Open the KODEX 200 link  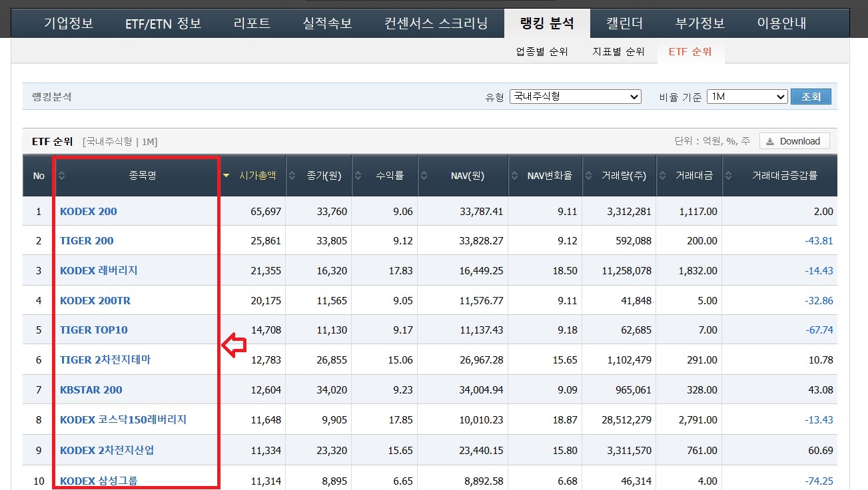click(x=88, y=212)
